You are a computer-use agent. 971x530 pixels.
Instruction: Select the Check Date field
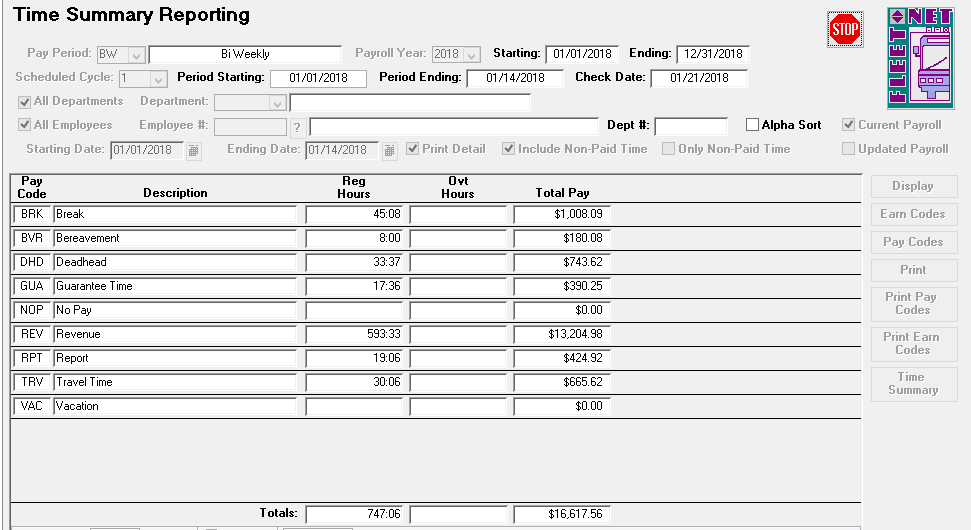698,78
